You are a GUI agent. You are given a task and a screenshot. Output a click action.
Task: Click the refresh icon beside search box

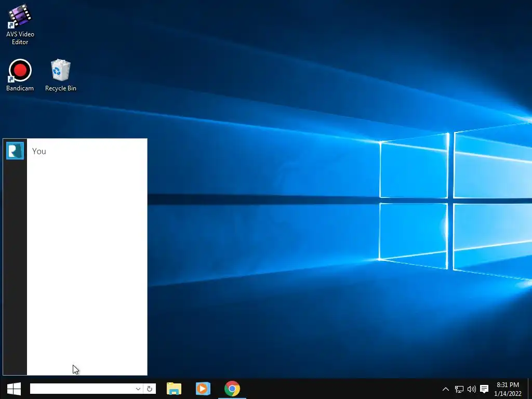(150, 389)
